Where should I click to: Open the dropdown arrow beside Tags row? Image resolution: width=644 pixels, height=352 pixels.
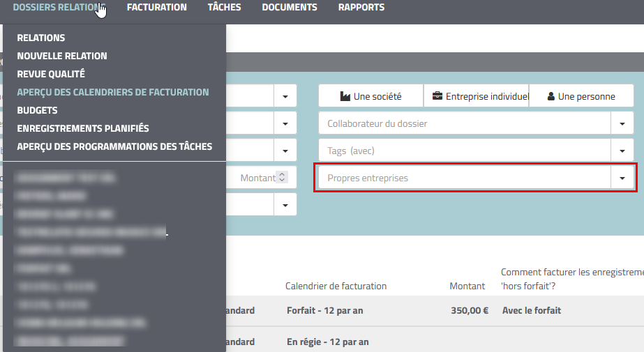[285, 151]
